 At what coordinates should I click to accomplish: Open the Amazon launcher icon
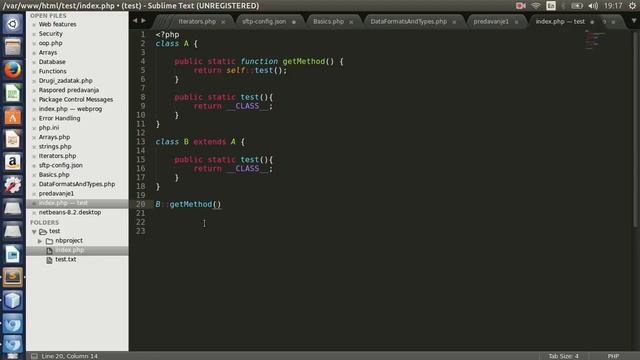[x=13, y=162]
